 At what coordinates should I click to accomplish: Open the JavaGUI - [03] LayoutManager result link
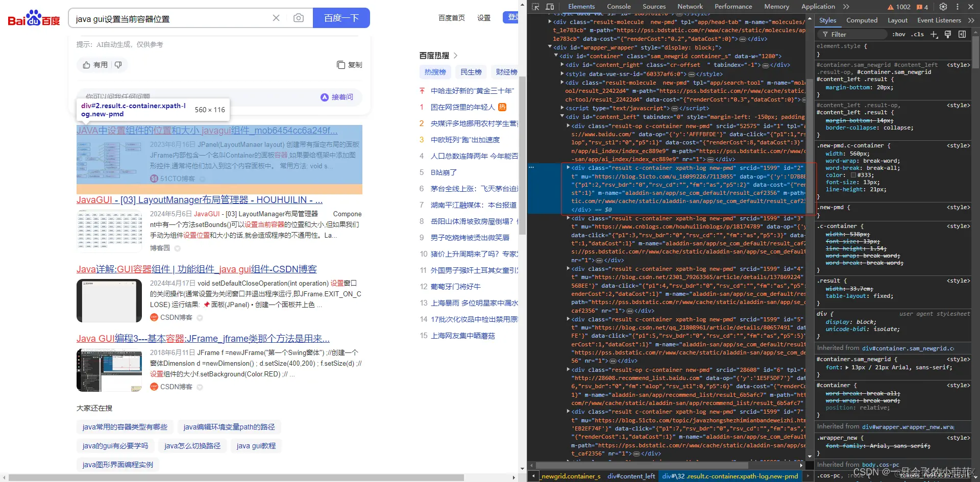click(x=200, y=200)
